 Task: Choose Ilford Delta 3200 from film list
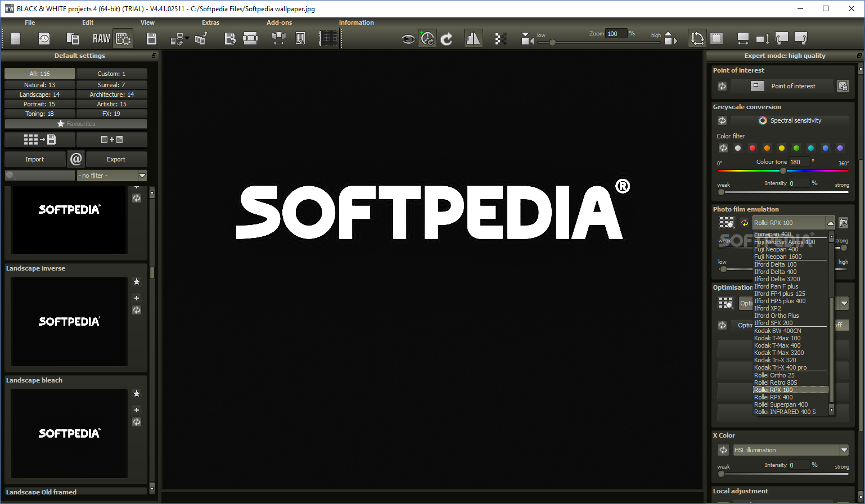[x=777, y=279]
